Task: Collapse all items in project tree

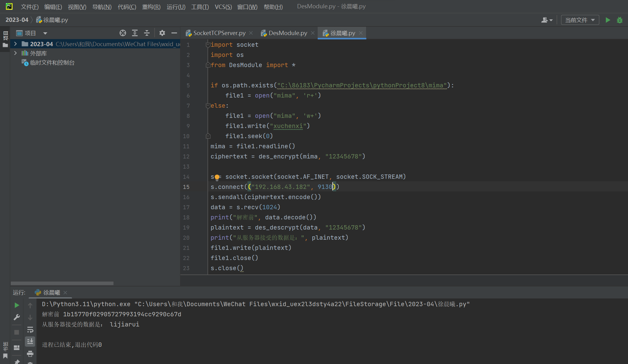Action: [147, 33]
